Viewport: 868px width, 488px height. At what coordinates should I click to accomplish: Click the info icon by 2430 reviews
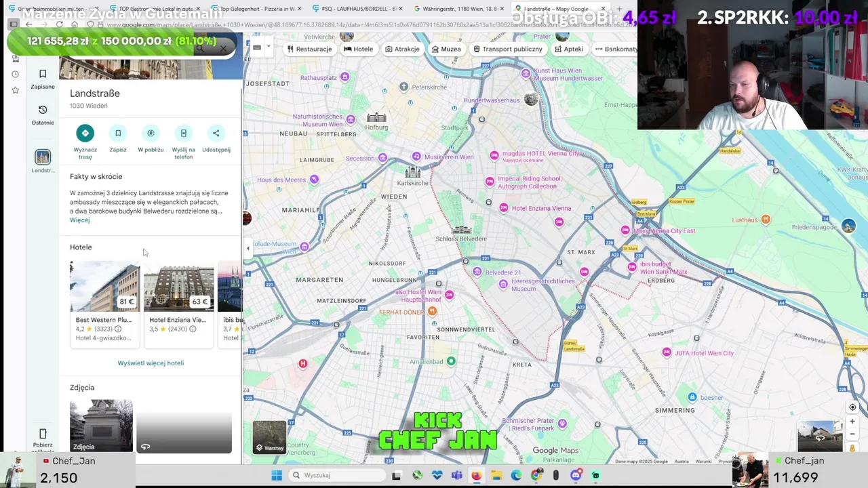193,329
